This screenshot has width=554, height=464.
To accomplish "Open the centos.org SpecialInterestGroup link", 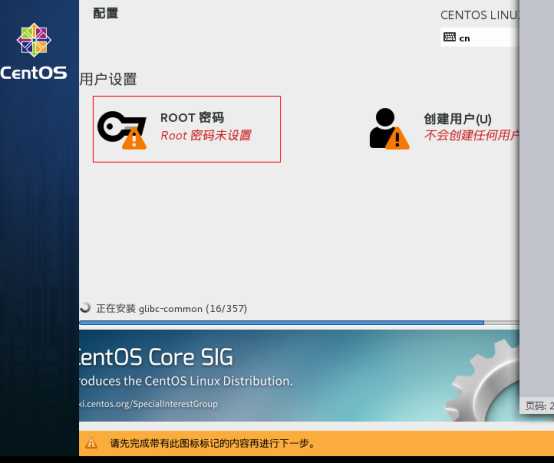I will tap(148, 404).
